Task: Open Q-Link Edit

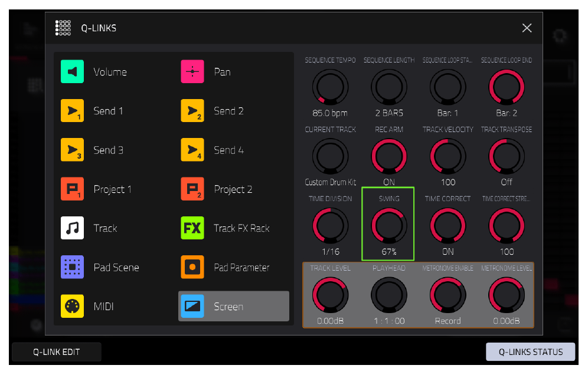Action: 57,352
